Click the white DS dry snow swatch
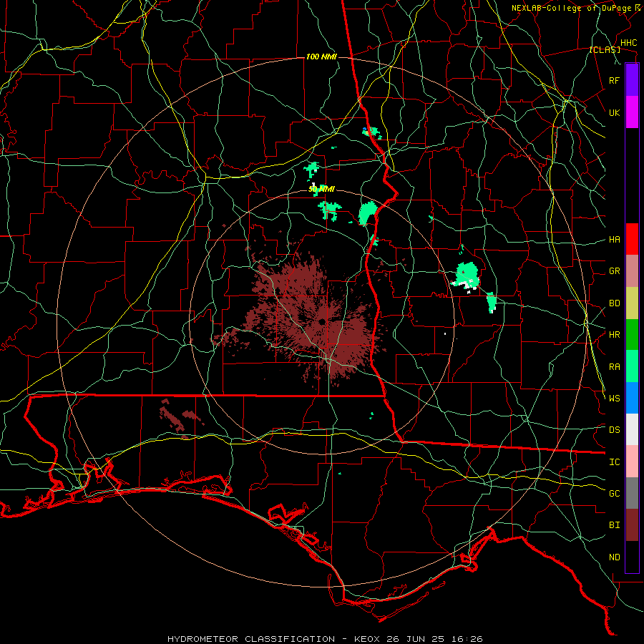Viewport: 644px width, 644px height. pos(632,429)
